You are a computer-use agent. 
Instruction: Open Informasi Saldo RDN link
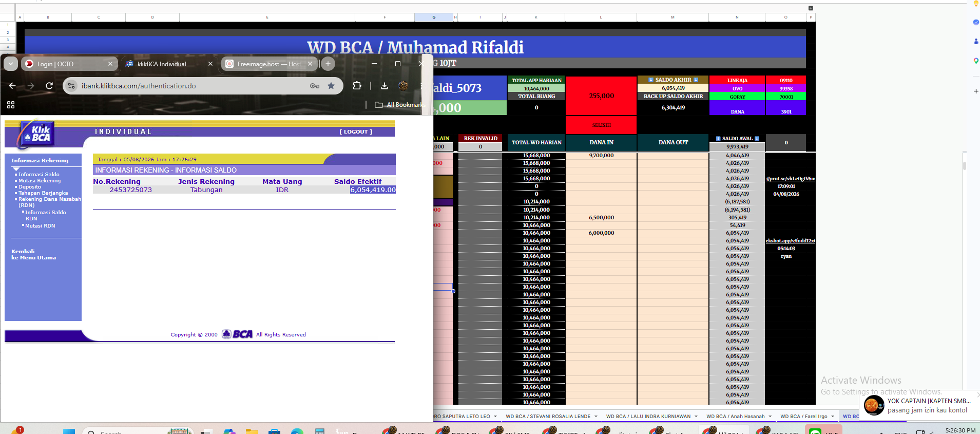coord(46,215)
